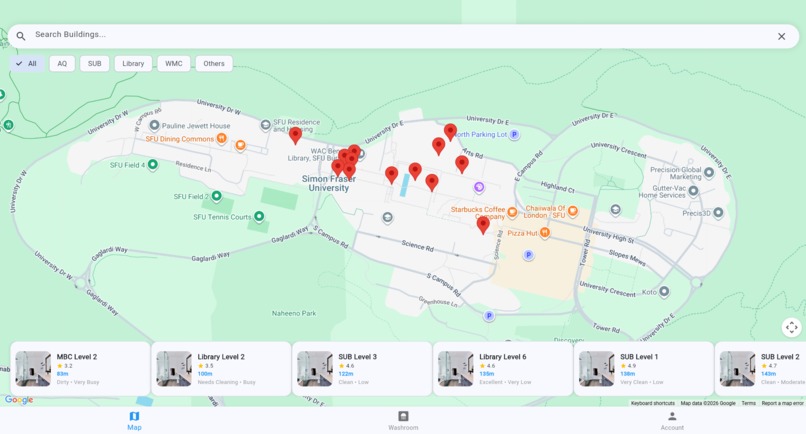The width and height of the screenshot is (806, 434).
Task: Select the red pin near Pizza Hut
Action: click(x=483, y=225)
